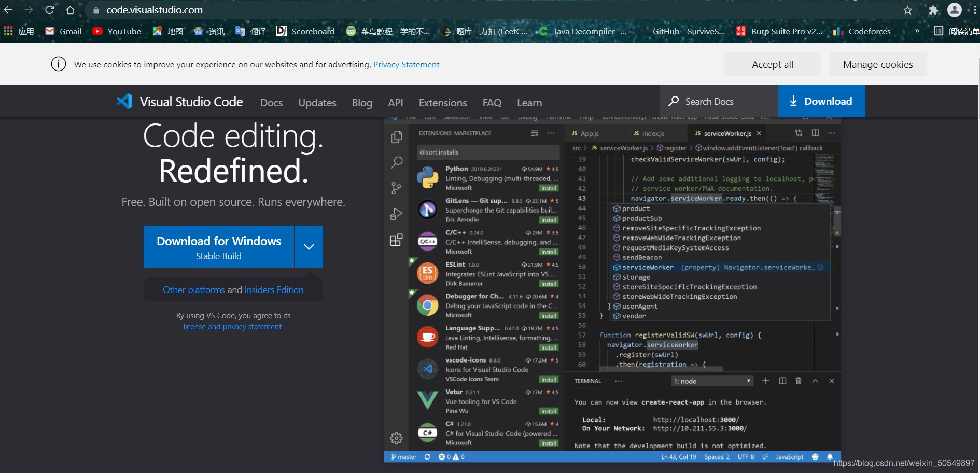Open the YouTube bookmark
Viewport: 980px width, 473px height.
click(117, 31)
